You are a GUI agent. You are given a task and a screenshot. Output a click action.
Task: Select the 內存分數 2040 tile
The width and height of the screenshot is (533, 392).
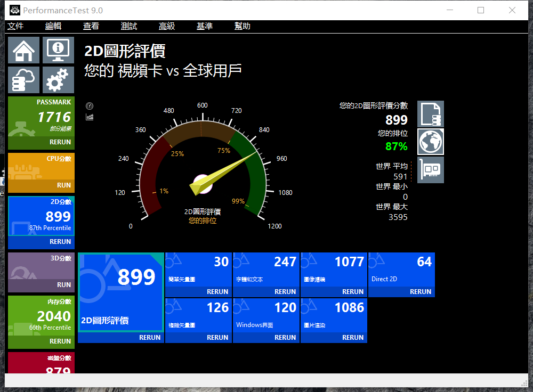point(41,315)
